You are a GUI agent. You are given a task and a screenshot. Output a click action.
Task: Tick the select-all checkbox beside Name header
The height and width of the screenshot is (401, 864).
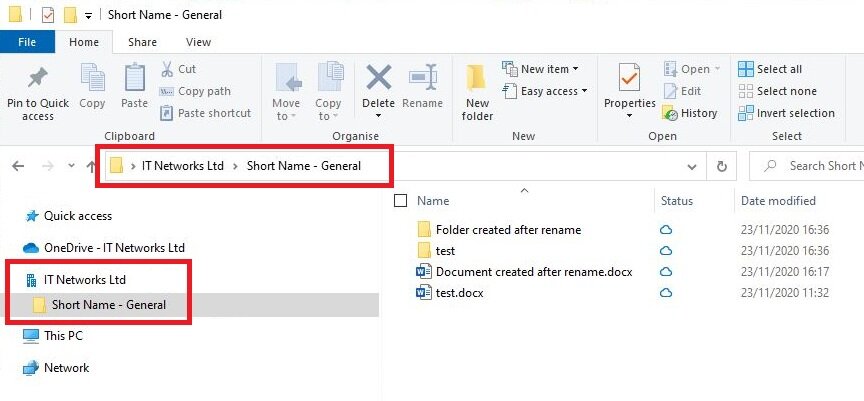401,201
